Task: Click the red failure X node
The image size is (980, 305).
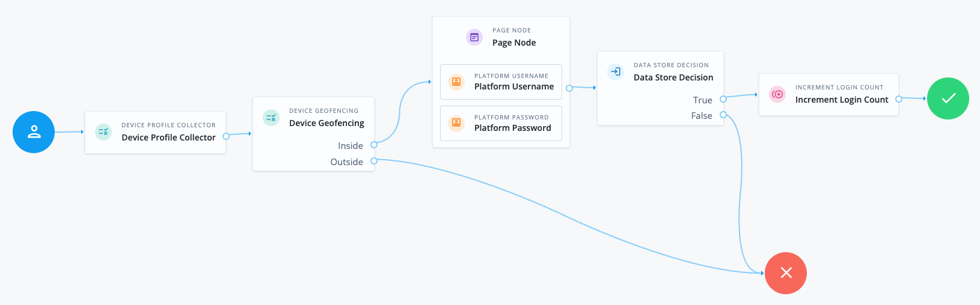Action: (785, 273)
